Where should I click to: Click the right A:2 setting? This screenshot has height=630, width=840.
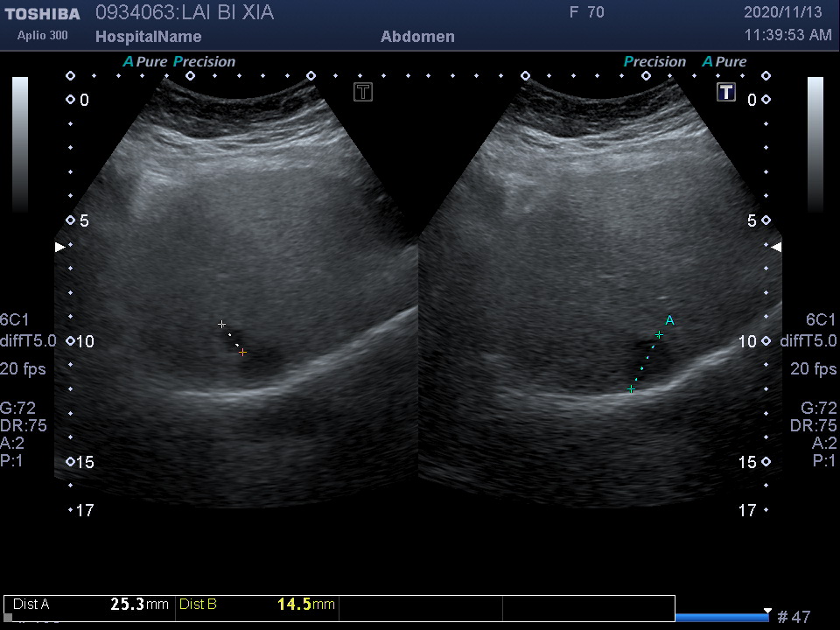[x=824, y=443]
